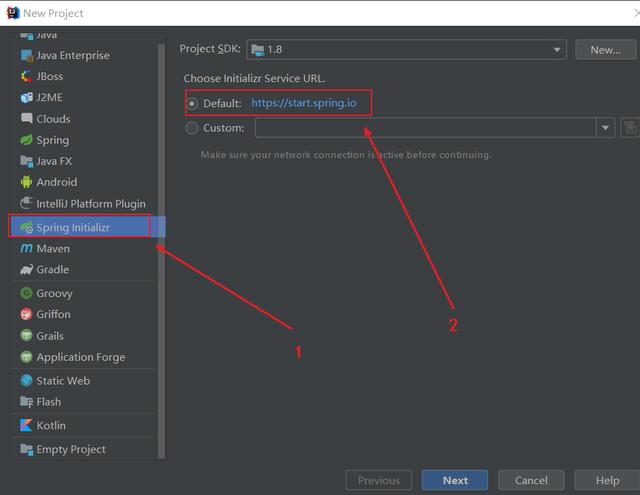Viewport: 640px width, 495px height.
Task: Click the green Spring leaf icon
Action: coord(27,140)
